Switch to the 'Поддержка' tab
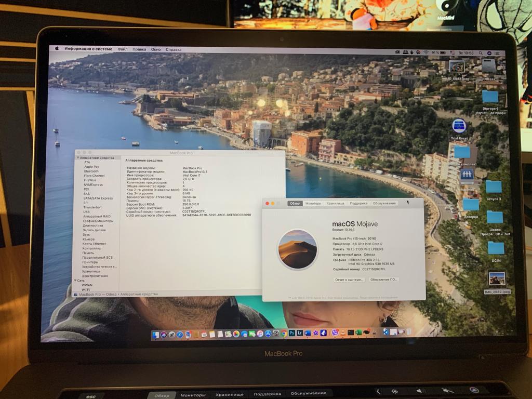 click(x=358, y=203)
